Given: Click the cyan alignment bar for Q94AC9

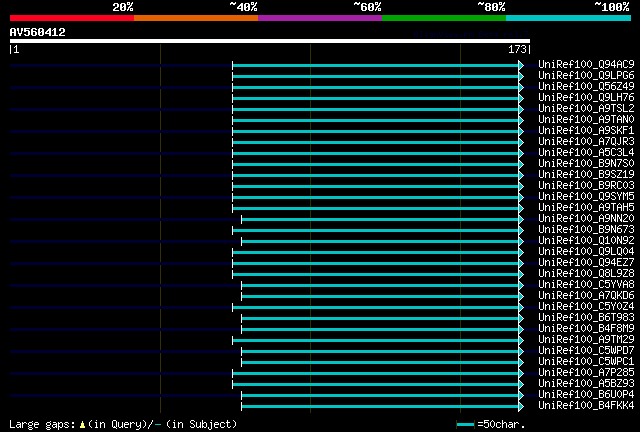Looking at the screenshot, I should tap(376, 65).
